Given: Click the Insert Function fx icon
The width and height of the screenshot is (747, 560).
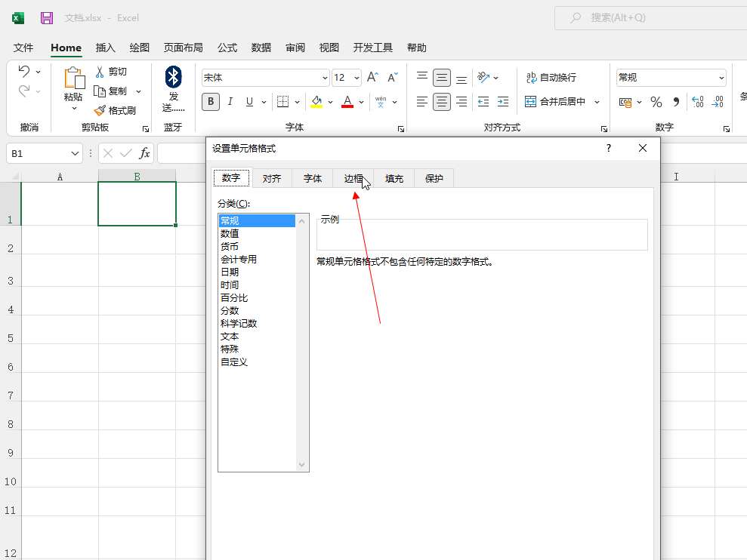Looking at the screenshot, I should [x=144, y=153].
